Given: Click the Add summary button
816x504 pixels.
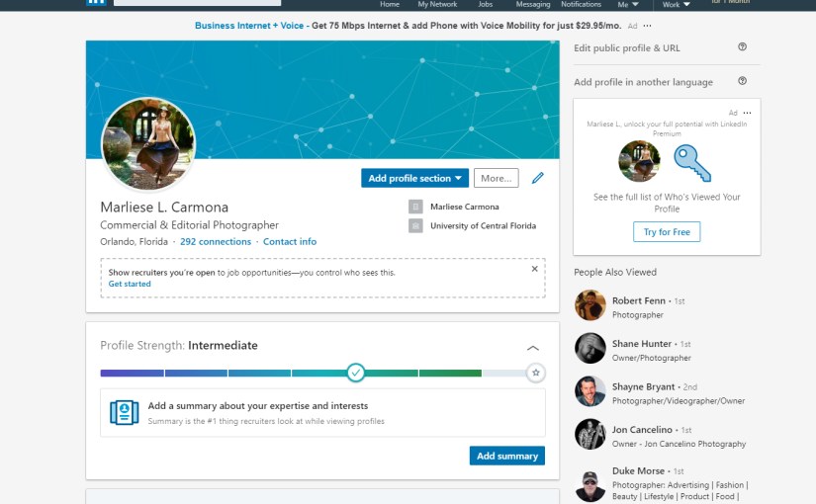Looking at the screenshot, I should tap(506, 456).
